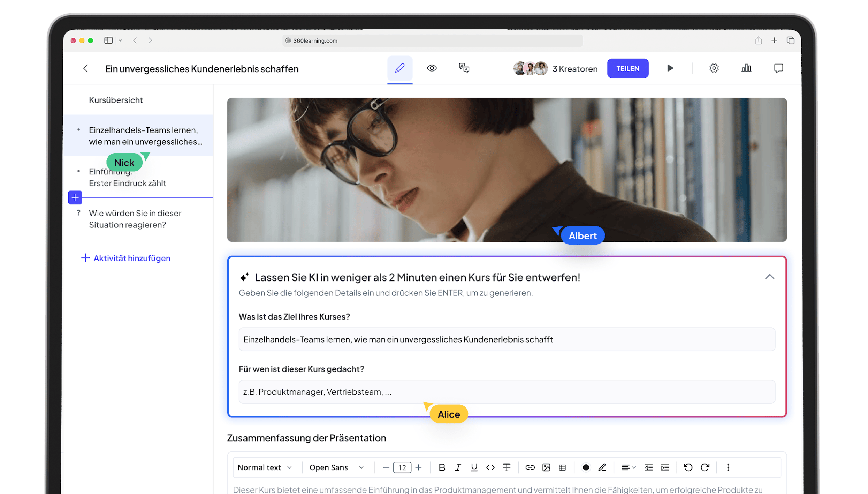Select the edit (pencil) mode icon
Screen dimensions: 868x494
click(399, 68)
